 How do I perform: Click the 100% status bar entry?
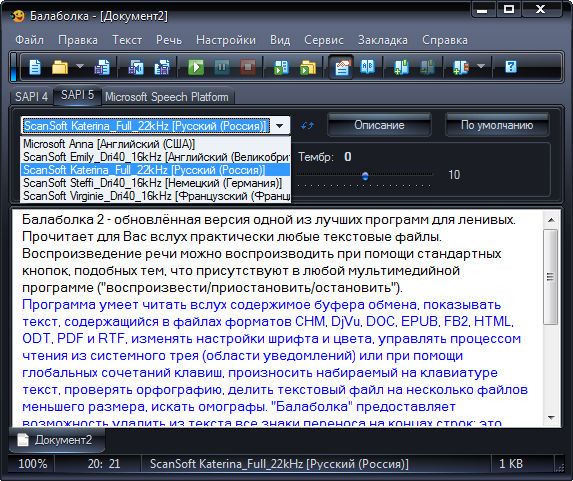pos(33,464)
